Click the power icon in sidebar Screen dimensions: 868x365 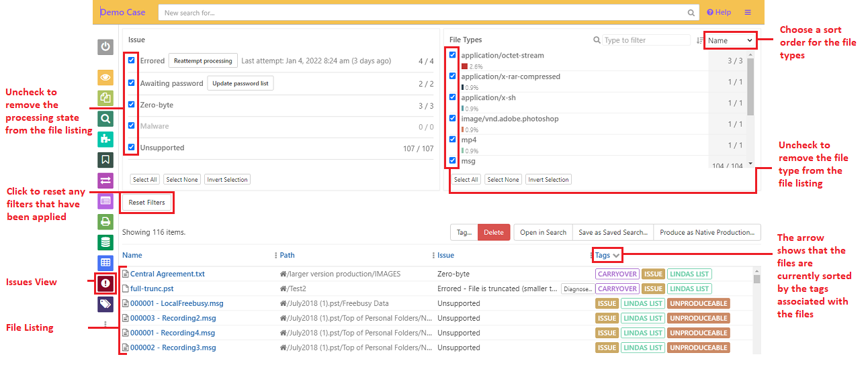pyautogui.click(x=105, y=47)
